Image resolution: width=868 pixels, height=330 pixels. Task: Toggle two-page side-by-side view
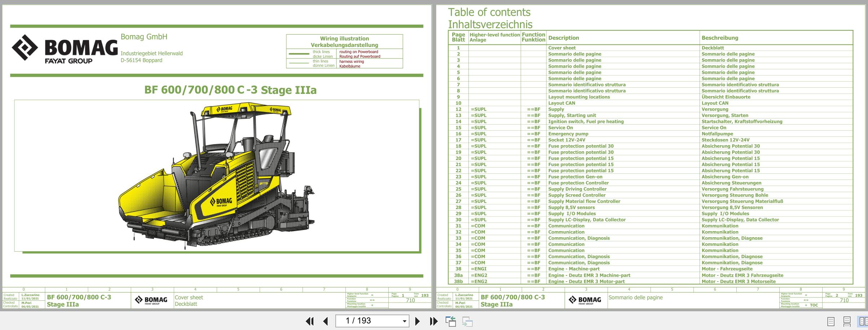point(863,321)
